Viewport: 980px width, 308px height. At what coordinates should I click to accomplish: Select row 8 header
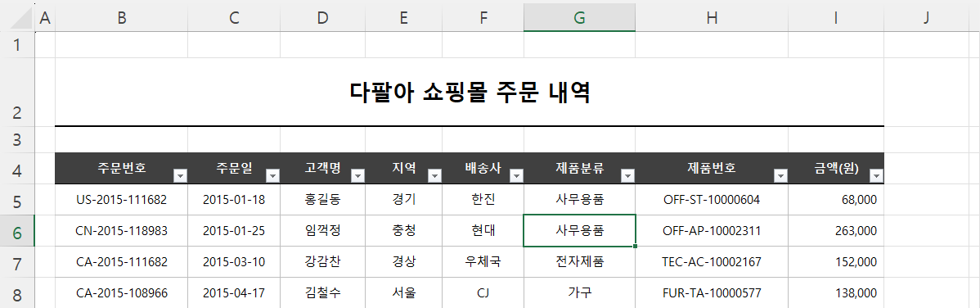(x=17, y=292)
